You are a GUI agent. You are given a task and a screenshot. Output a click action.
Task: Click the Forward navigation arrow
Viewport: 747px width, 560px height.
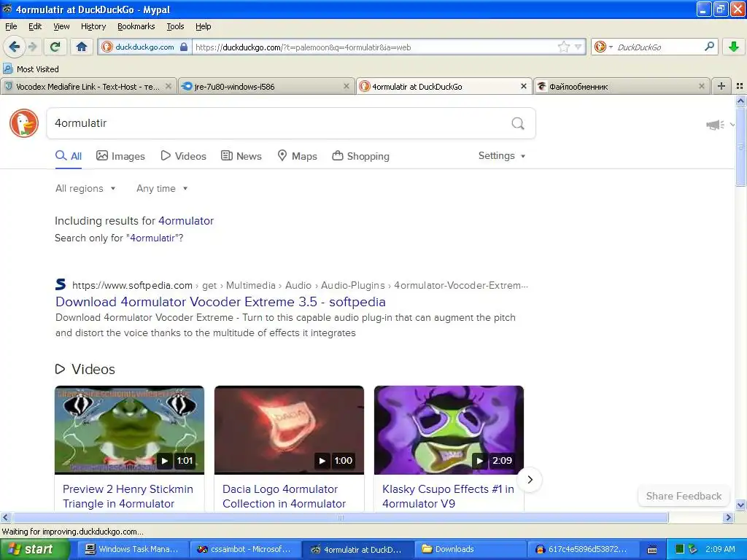tap(33, 47)
